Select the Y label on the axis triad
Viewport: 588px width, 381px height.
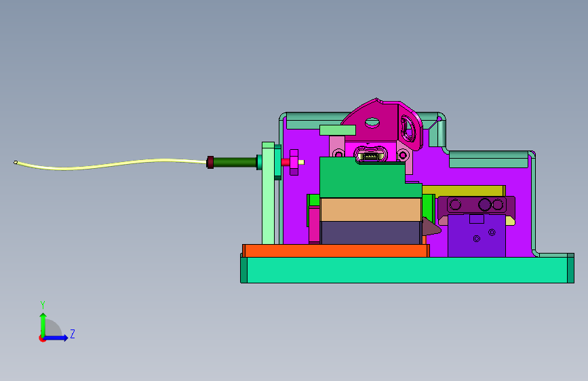43,304
